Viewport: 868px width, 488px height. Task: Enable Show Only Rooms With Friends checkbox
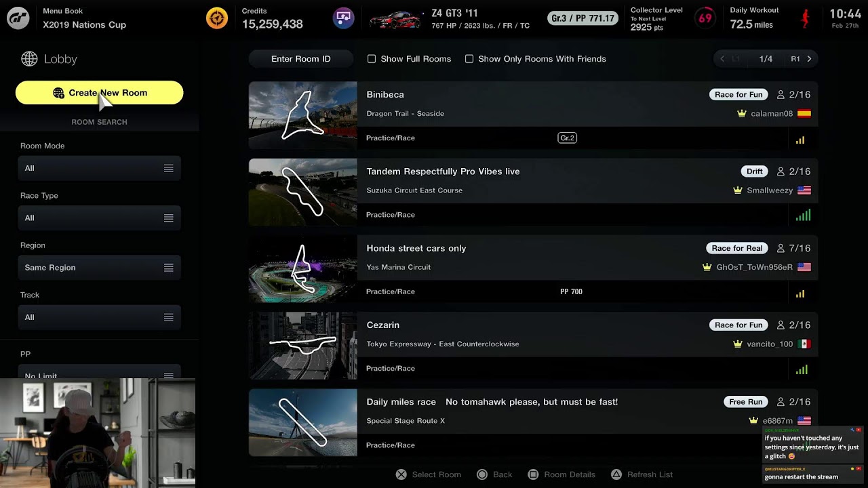pos(469,59)
